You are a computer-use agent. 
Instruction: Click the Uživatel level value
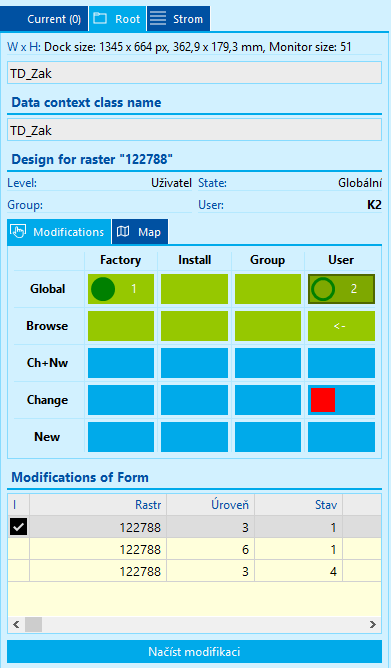(172, 183)
